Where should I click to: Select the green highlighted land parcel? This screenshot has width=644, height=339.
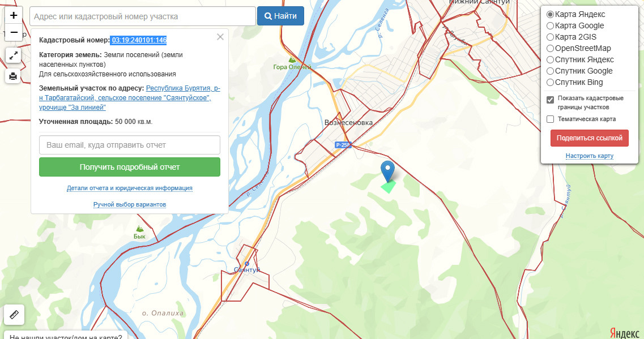(x=388, y=187)
